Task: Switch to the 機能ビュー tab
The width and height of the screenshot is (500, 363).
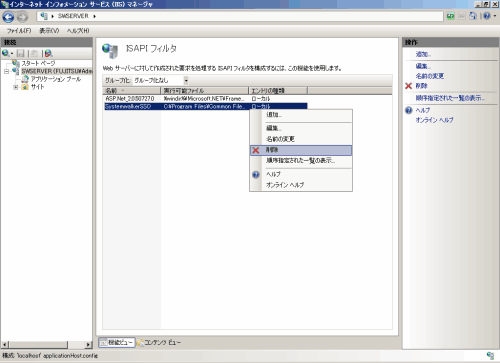Action: click(117, 342)
